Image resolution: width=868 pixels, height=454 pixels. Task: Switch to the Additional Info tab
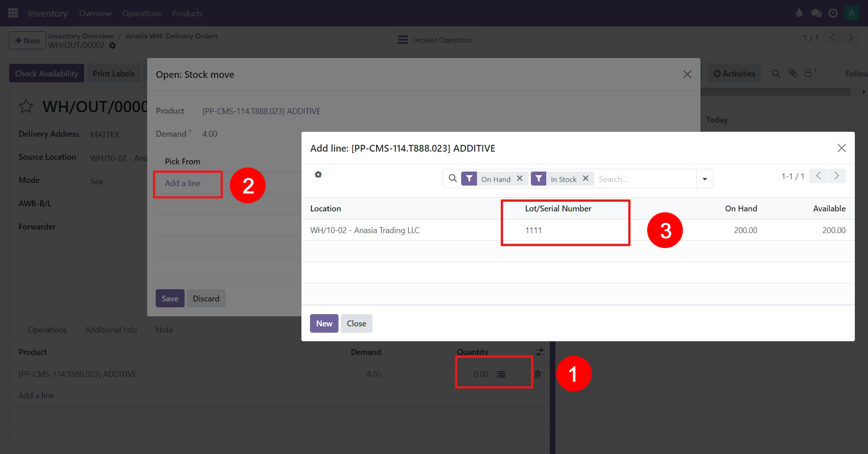tap(111, 330)
